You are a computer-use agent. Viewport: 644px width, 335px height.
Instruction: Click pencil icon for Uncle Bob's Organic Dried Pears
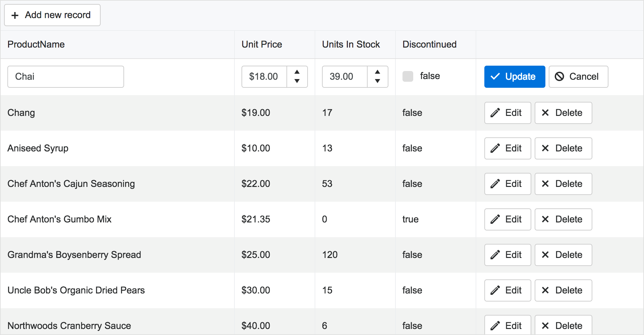point(495,290)
